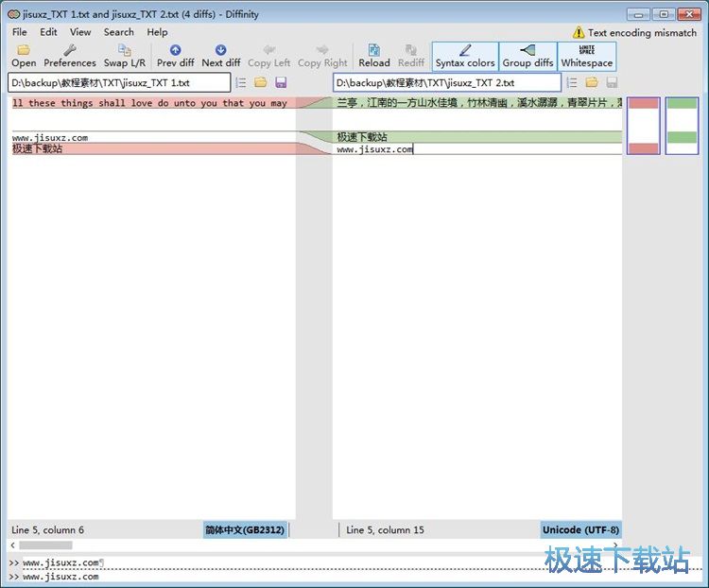This screenshot has width=709, height=588.
Task: Browse for left file folder icon
Action: click(261, 82)
